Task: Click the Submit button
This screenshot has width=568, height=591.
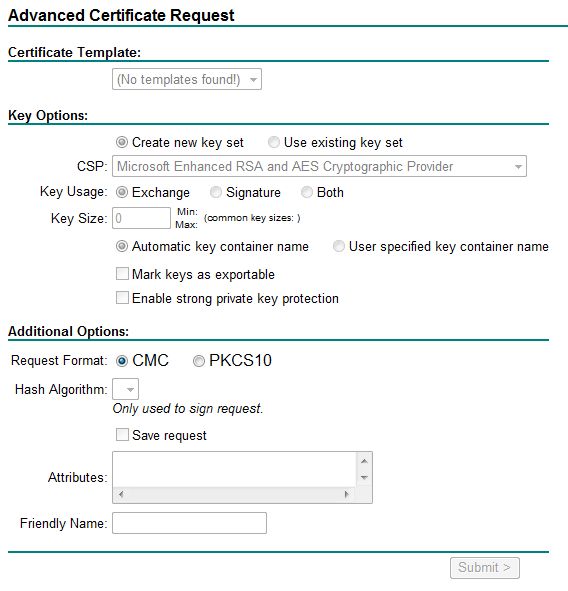Action: [x=485, y=568]
